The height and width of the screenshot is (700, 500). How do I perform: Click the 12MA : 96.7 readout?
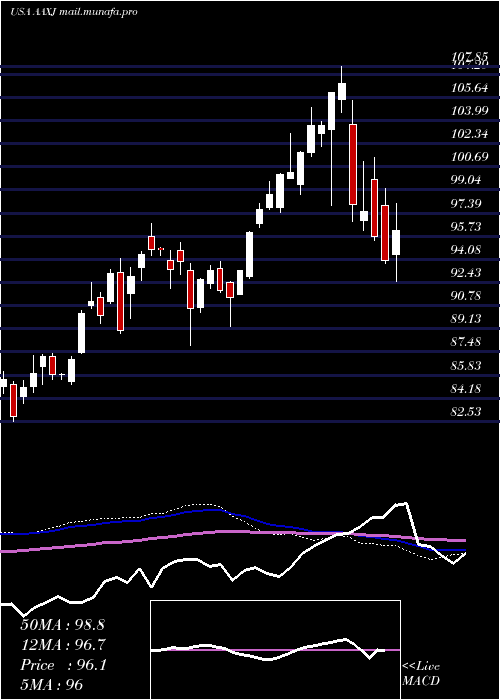(x=63, y=645)
